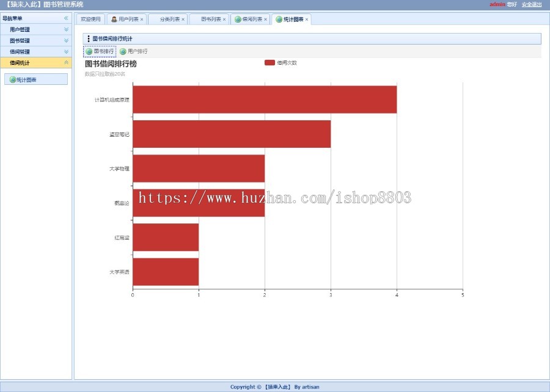The image size is (550, 392).
Task: Click the 盗墓笔记 axis label
Action: (x=119, y=134)
